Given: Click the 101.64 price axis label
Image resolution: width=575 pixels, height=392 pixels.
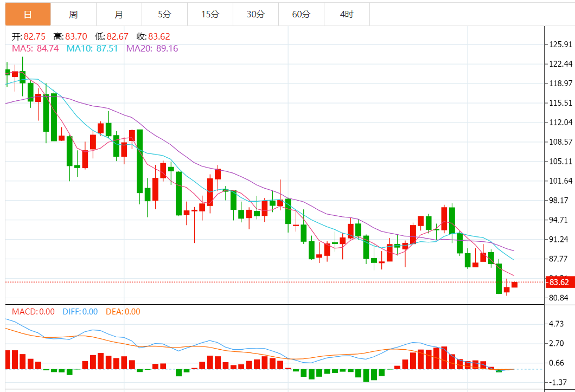Looking at the screenshot, I should coord(561,181).
